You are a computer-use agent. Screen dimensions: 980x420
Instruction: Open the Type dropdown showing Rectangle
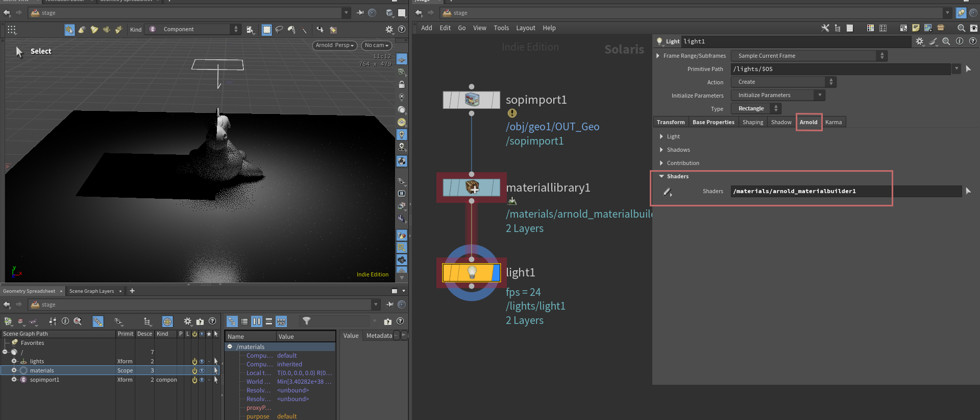point(755,108)
